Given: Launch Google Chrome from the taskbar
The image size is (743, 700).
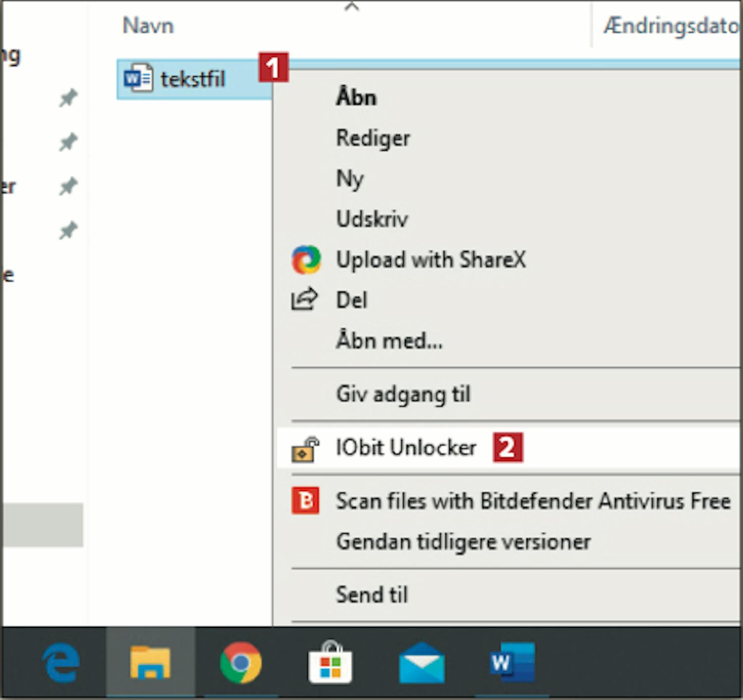Looking at the screenshot, I should (241, 663).
